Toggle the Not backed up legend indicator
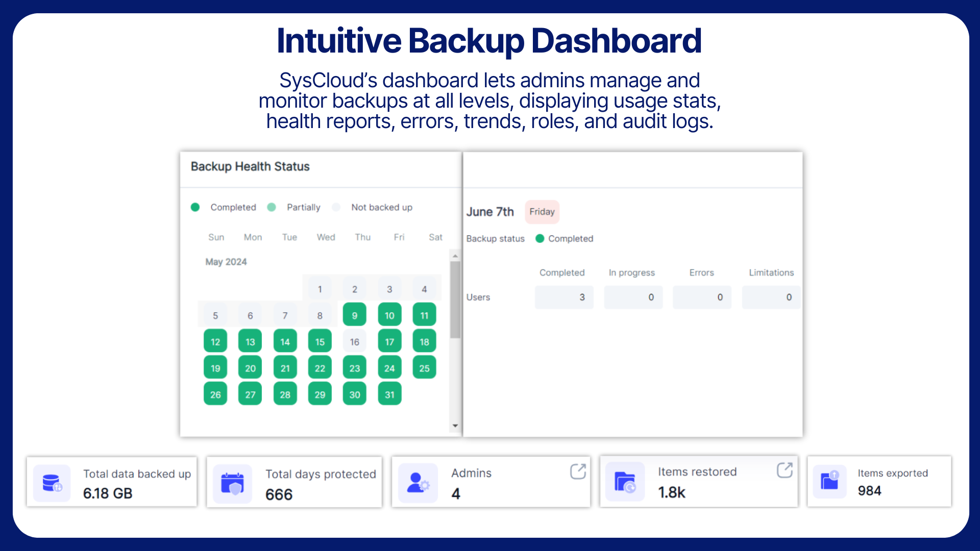The width and height of the screenshot is (980, 551). [x=336, y=207]
